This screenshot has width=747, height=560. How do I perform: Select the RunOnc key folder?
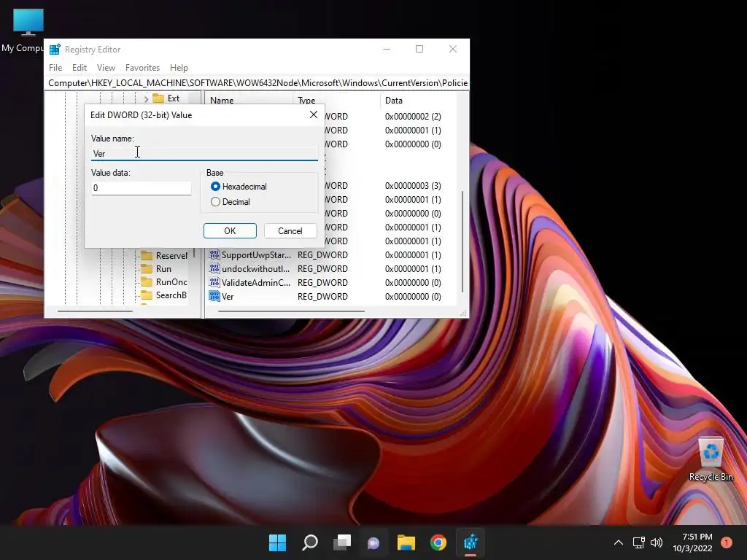coord(164,282)
